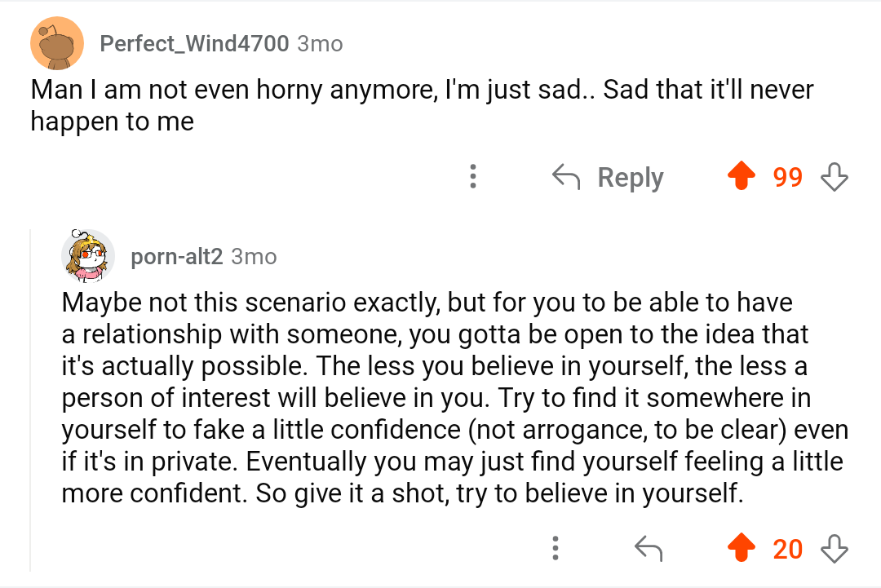
Task: Click the 99 vote score
Action: 787,177
